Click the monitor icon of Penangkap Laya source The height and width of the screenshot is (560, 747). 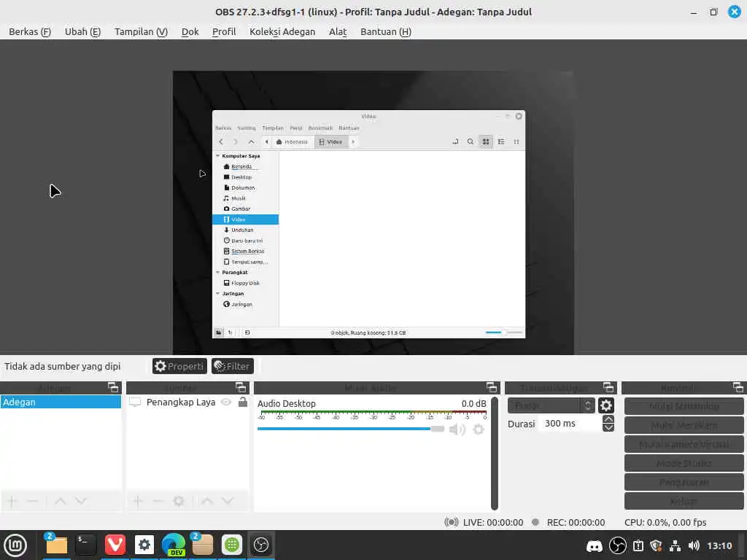135,402
